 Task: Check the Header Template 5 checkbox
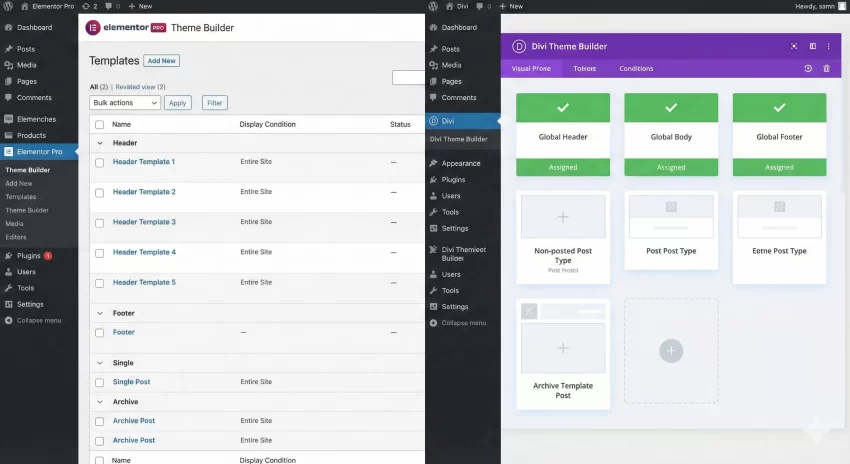pos(99,283)
